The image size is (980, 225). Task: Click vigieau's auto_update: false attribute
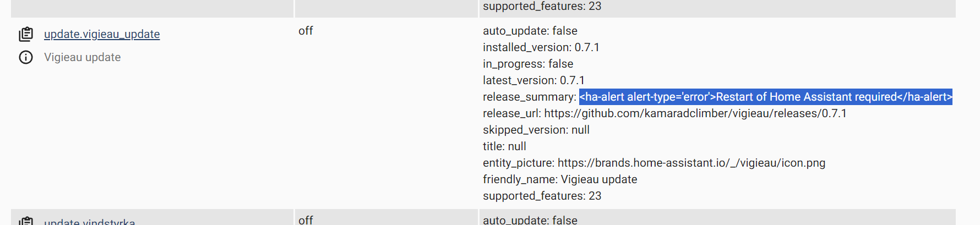coord(530,31)
